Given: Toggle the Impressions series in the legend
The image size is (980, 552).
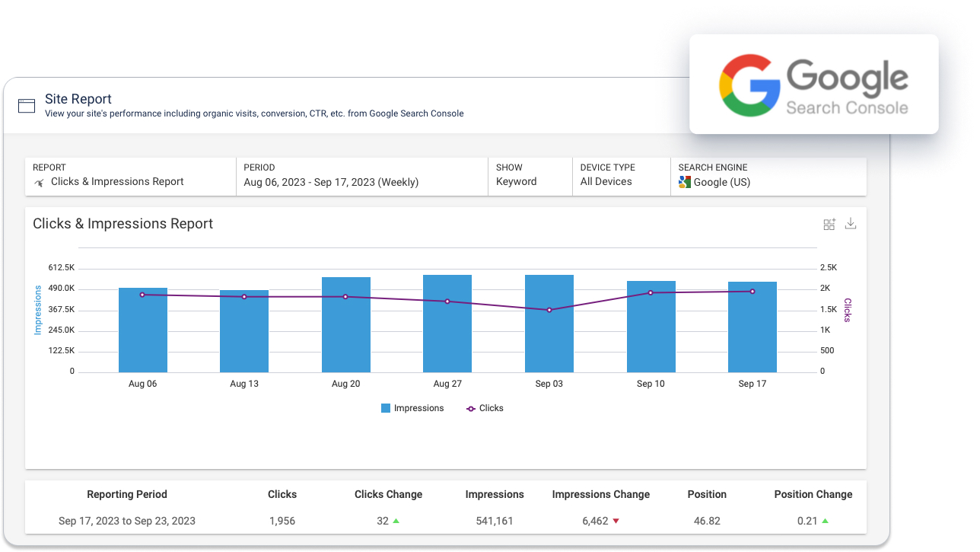Looking at the screenshot, I should pos(412,408).
